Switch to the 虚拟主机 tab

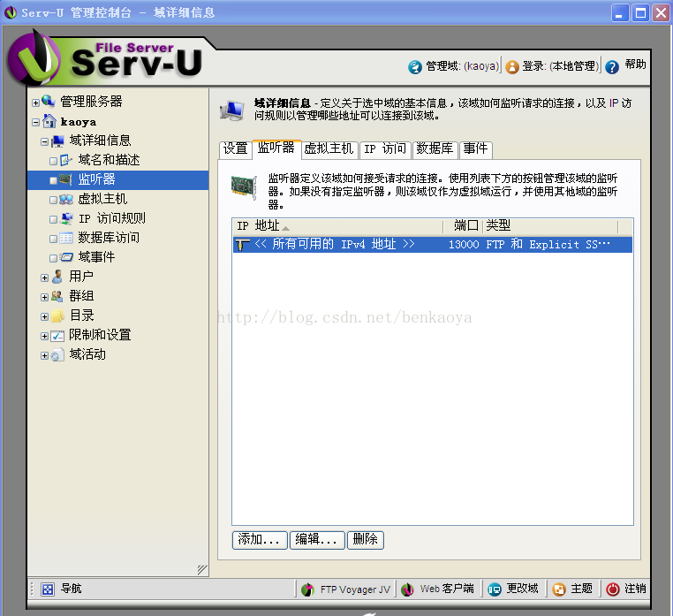pyautogui.click(x=329, y=149)
